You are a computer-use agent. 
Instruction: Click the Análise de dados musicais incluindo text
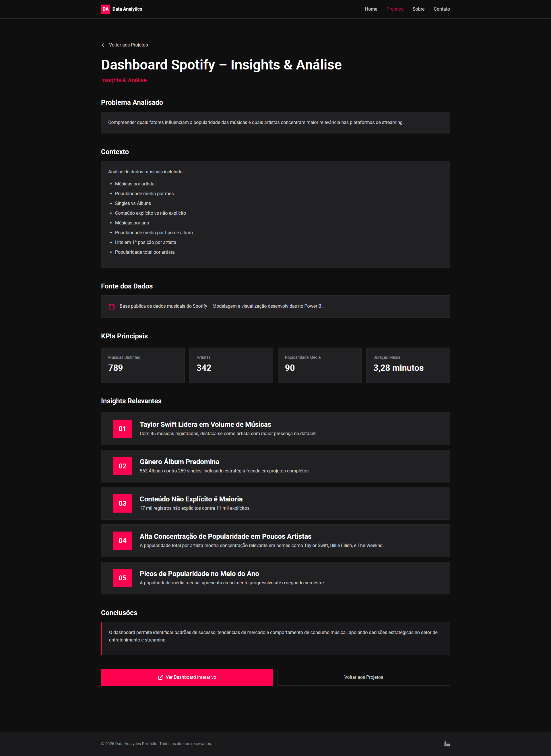click(x=146, y=172)
